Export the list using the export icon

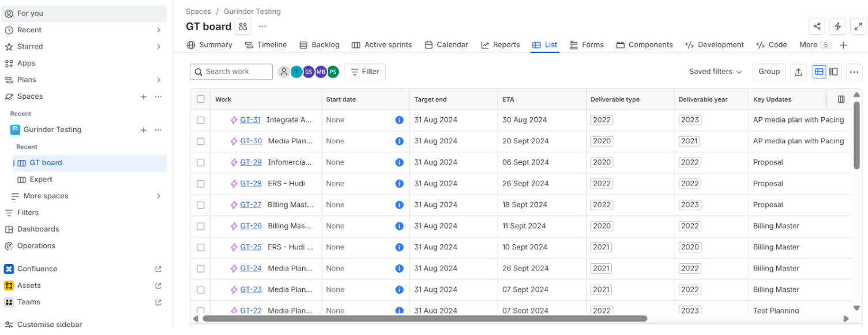click(798, 72)
